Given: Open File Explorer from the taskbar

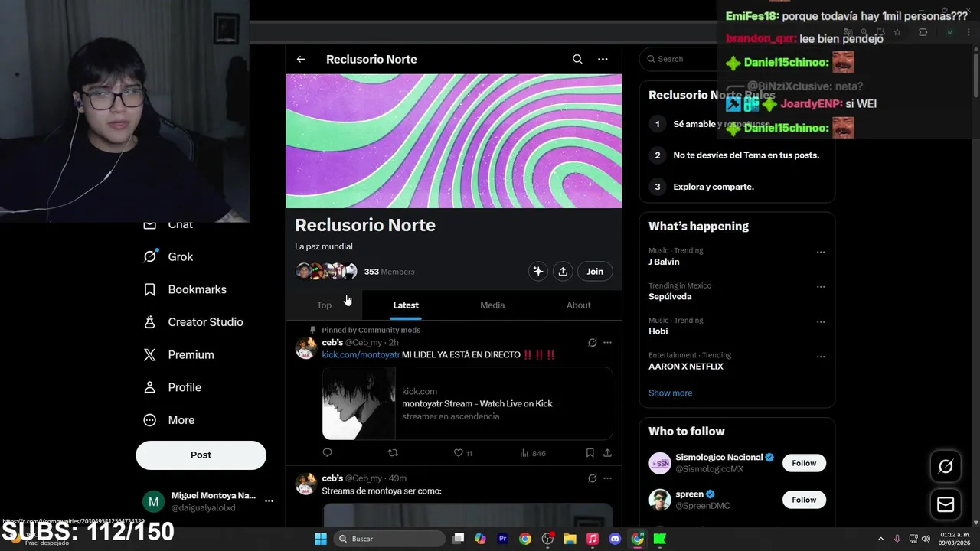Looking at the screenshot, I should (x=570, y=539).
